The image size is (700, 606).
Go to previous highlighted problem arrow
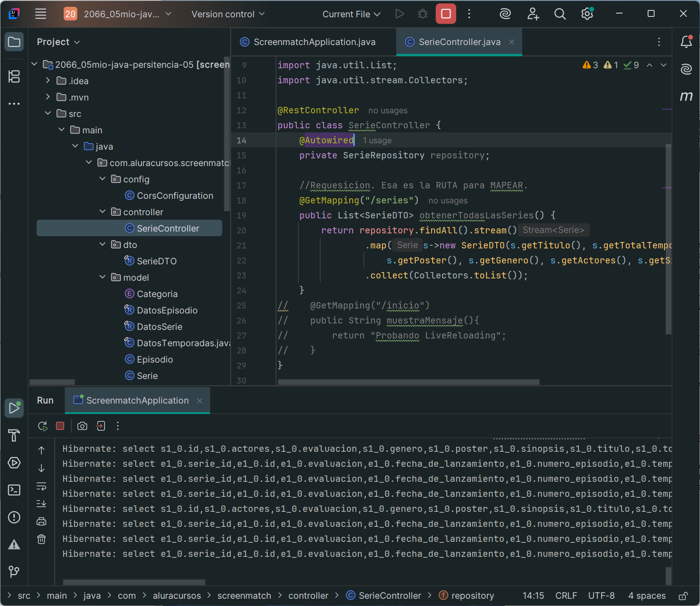click(x=650, y=65)
